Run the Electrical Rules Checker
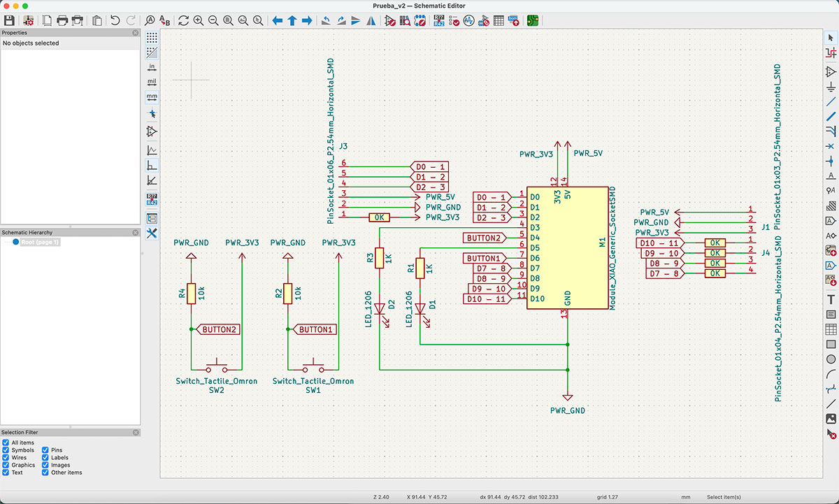839x504 pixels. point(456,20)
